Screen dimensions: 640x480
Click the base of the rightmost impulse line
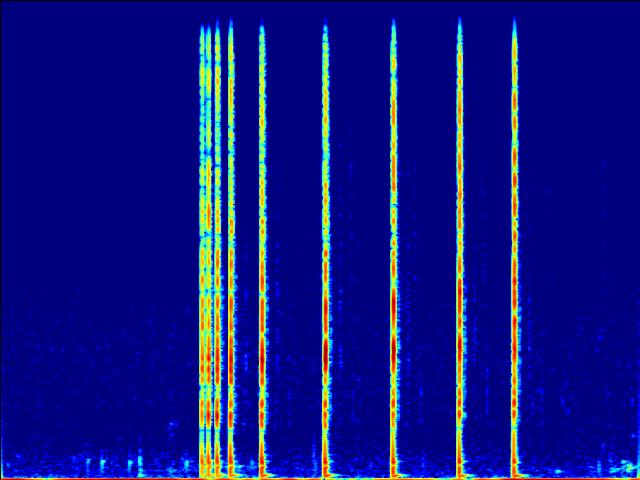pyautogui.click(x=515, y=468)
